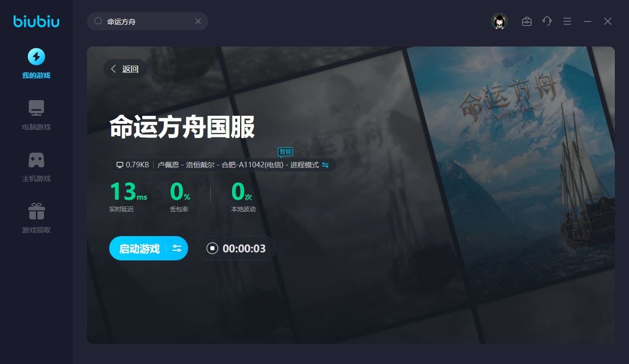Click the user avatar picture
629x364 pixels.
point(499,21)
